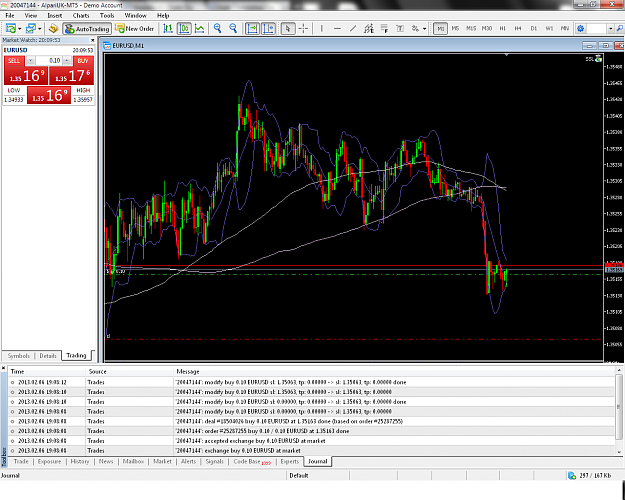Click the connection status icon in status bar
The width and height of the screenshot is (625, 500).
click(572, 476)
